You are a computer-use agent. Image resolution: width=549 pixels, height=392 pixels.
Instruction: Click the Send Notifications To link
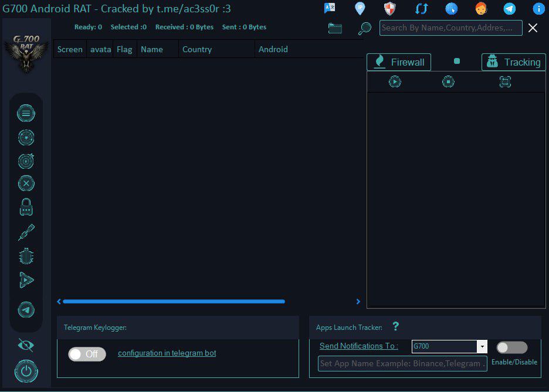358,346
